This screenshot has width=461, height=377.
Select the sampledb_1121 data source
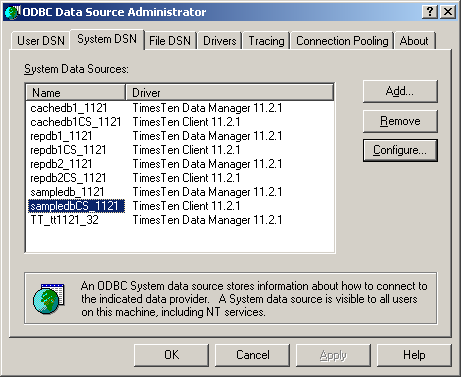(x=67, y=192)
